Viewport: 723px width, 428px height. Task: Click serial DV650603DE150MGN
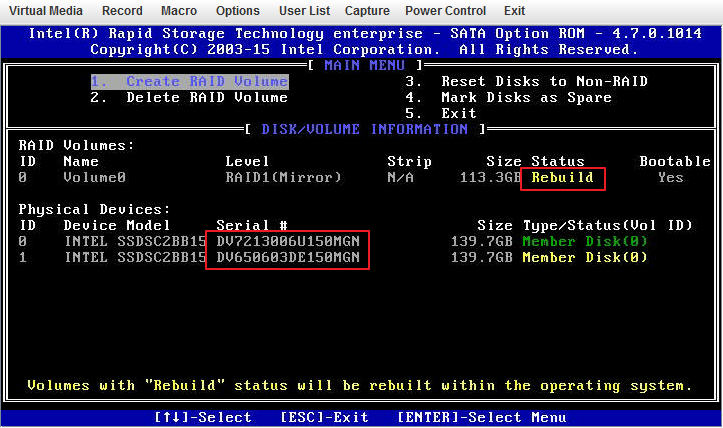tap(288, 257)
